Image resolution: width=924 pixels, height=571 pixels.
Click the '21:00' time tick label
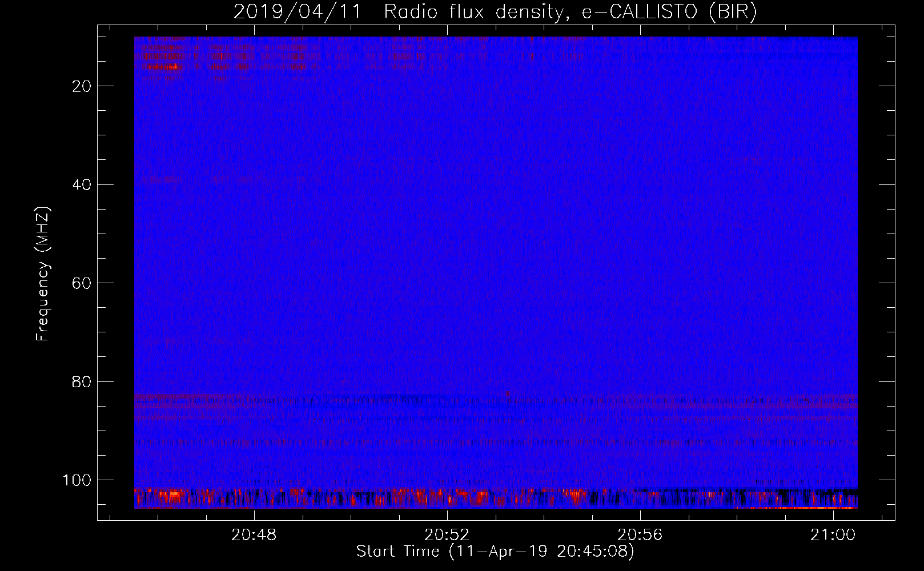pos(833,535)
